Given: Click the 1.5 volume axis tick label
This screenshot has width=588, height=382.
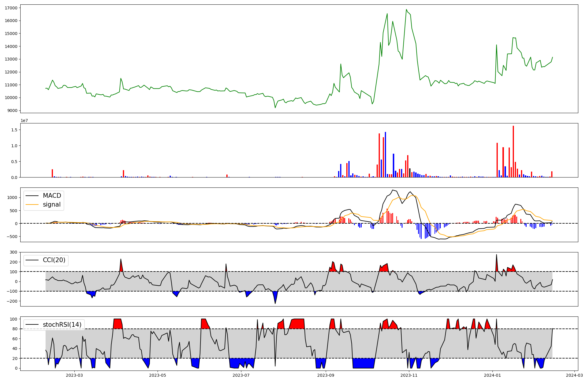Looking at the screenshot, I should tap(14, 130).
